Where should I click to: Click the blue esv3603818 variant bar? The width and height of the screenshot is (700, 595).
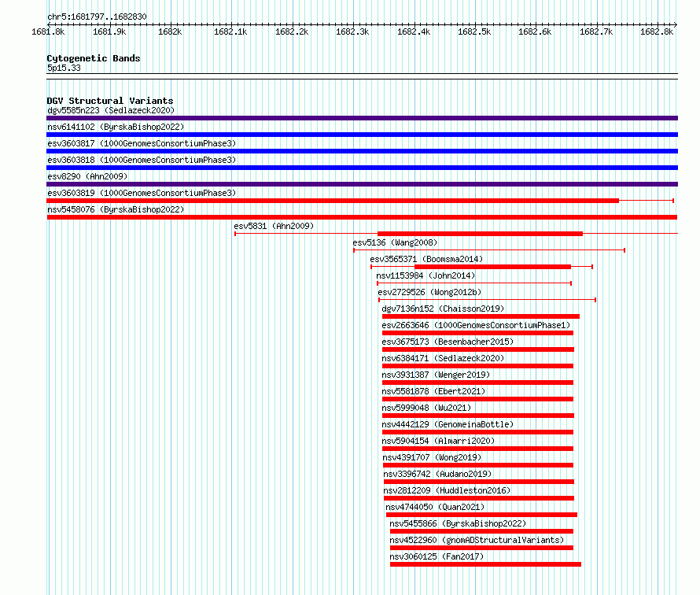[362, 168]
